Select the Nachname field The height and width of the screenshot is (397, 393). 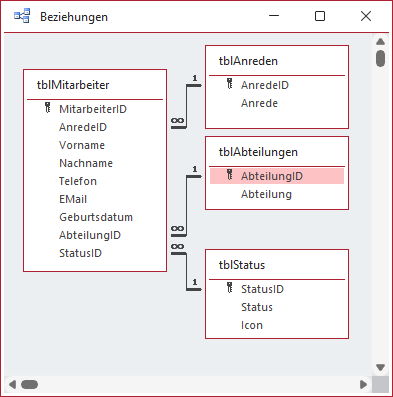click(86, 163)
